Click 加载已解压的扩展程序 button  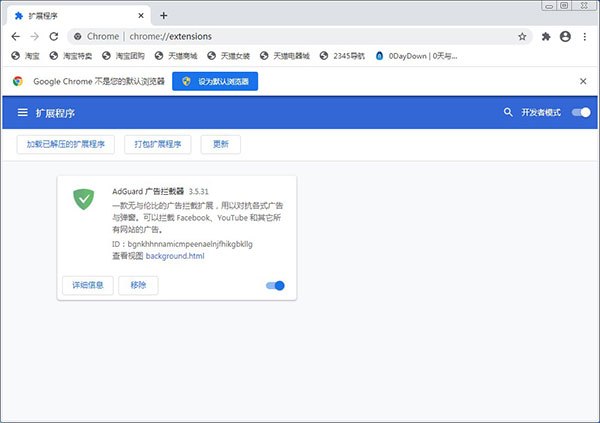[65, 144]
